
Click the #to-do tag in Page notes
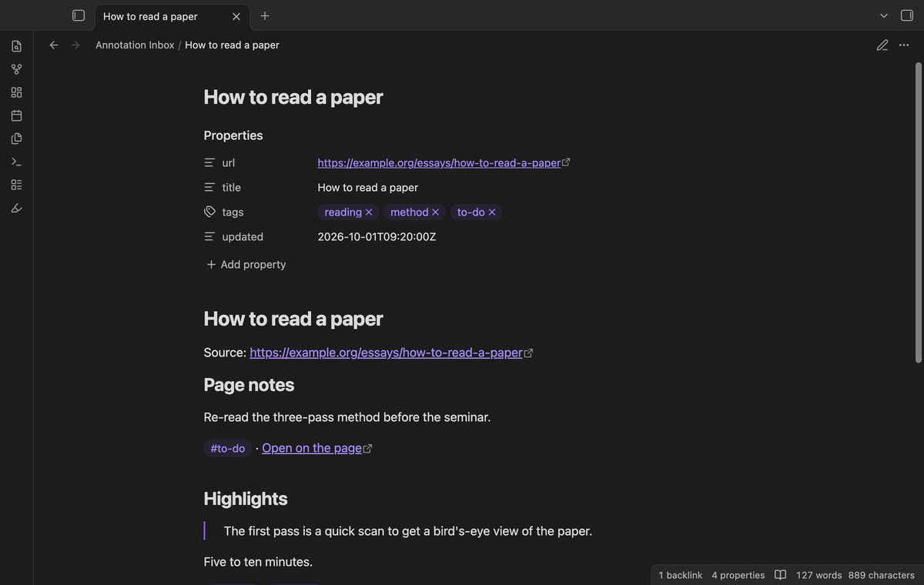point(228,448)
